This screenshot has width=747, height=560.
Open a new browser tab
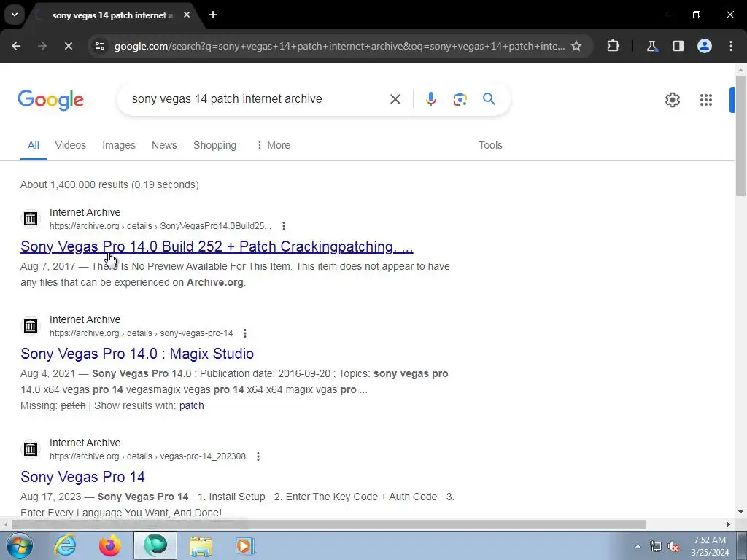[213, 15]
